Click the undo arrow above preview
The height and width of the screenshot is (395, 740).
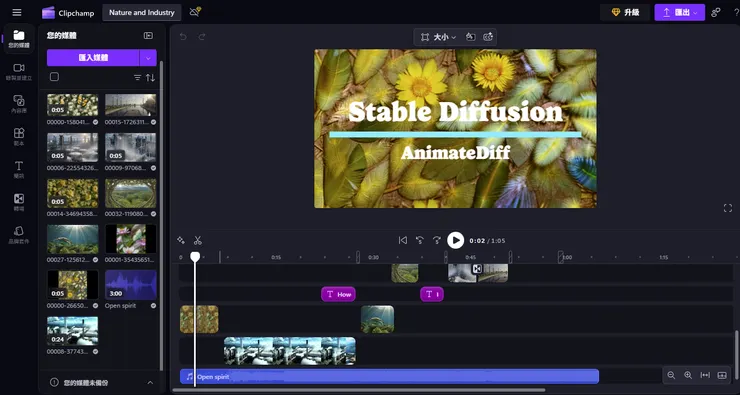184,37
